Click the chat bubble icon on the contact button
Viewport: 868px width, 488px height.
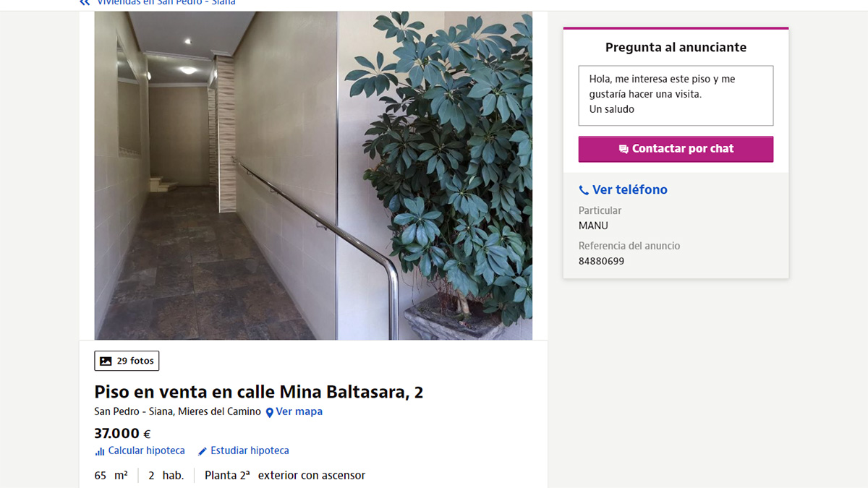coord(624,149)
